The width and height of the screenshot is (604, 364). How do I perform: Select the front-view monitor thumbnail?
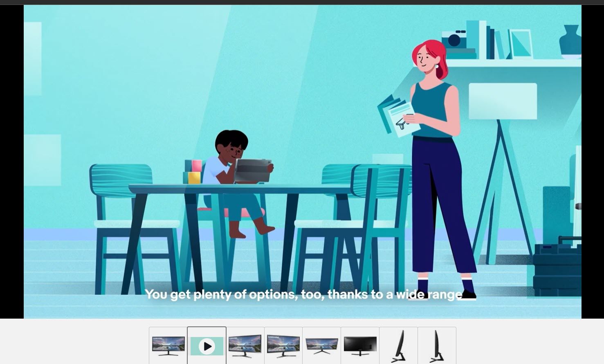pyautogui.click(x=168, y=346)
